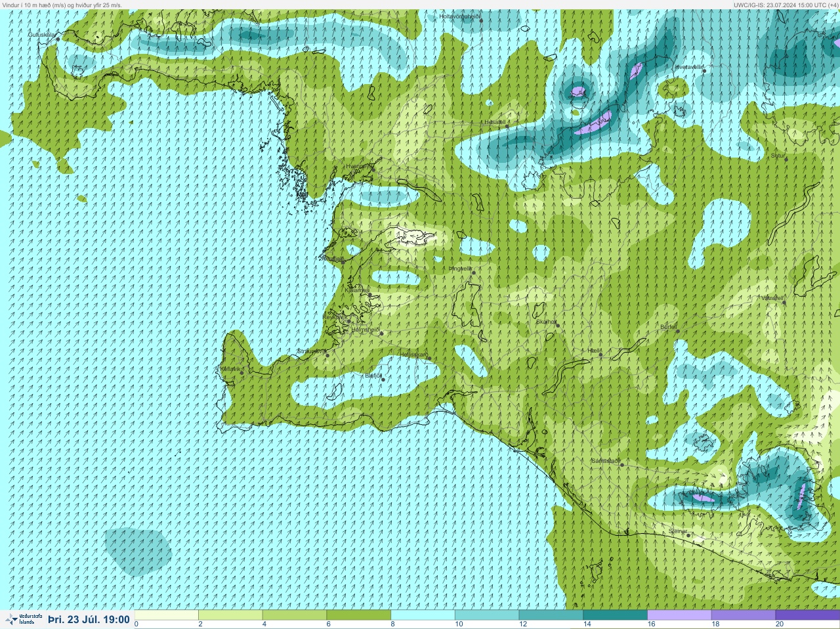Viewport: 840px width, 629px height.
Task: Click the legend value '8'
Action: (392, 624)
